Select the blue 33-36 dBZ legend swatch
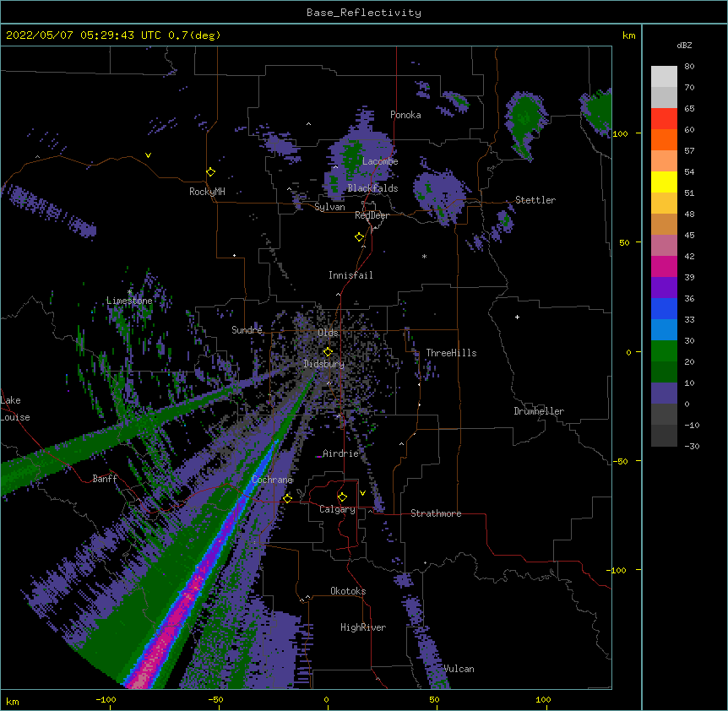 coord(664,308)
